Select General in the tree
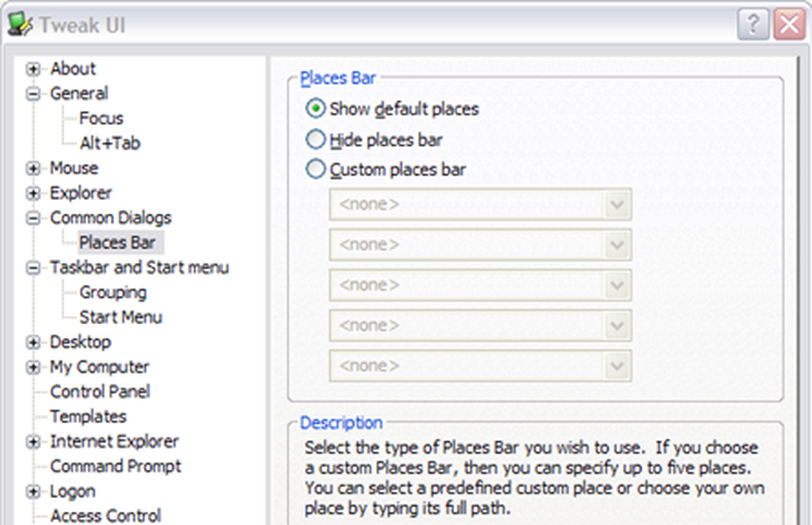 pyautogui.click(x=80, y=93)
